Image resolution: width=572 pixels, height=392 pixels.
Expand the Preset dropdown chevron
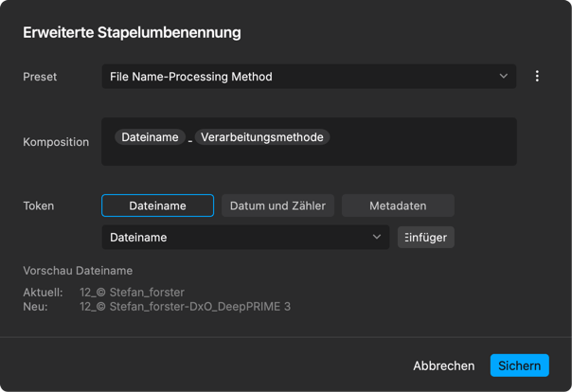tap(504, 76)
